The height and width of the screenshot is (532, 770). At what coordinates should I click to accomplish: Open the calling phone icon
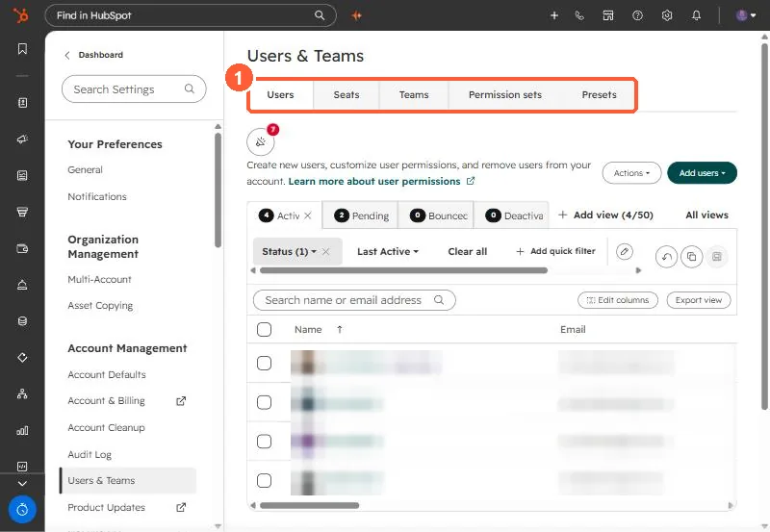click(x=579, y=15)
